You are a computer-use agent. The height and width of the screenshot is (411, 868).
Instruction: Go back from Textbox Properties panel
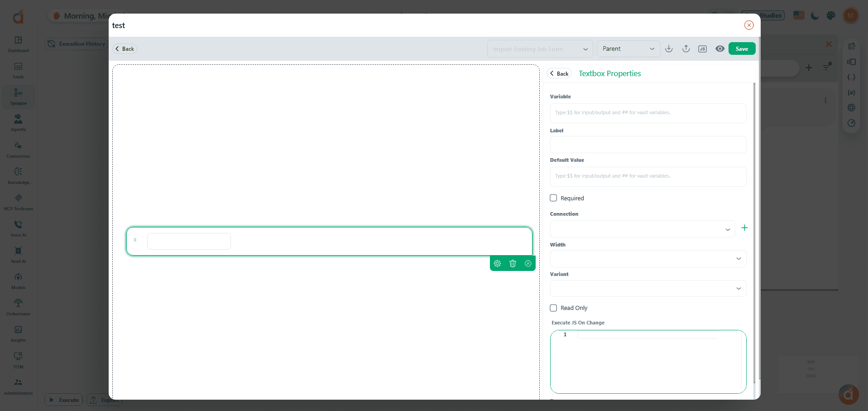(x=559, y=73)
